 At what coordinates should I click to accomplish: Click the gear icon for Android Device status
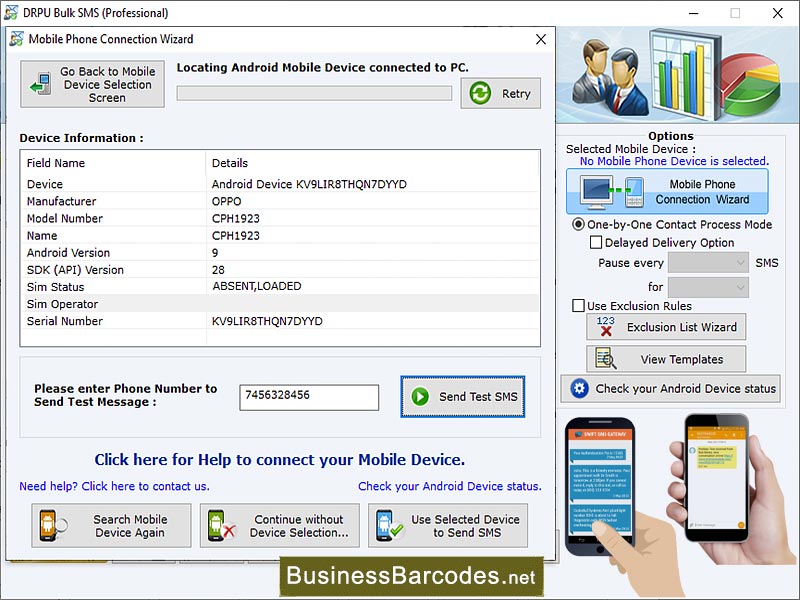(x=581, y=389)
